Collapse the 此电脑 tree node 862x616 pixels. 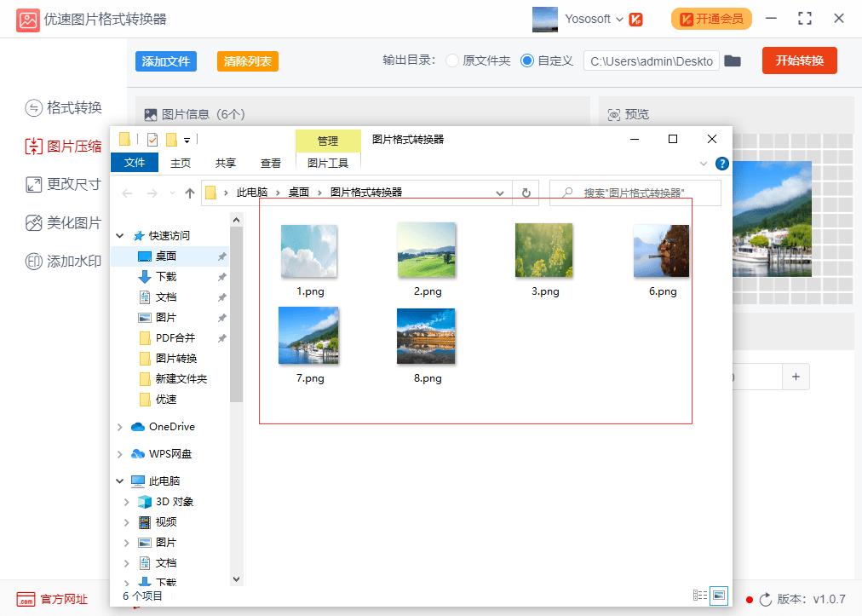[120, 480]
